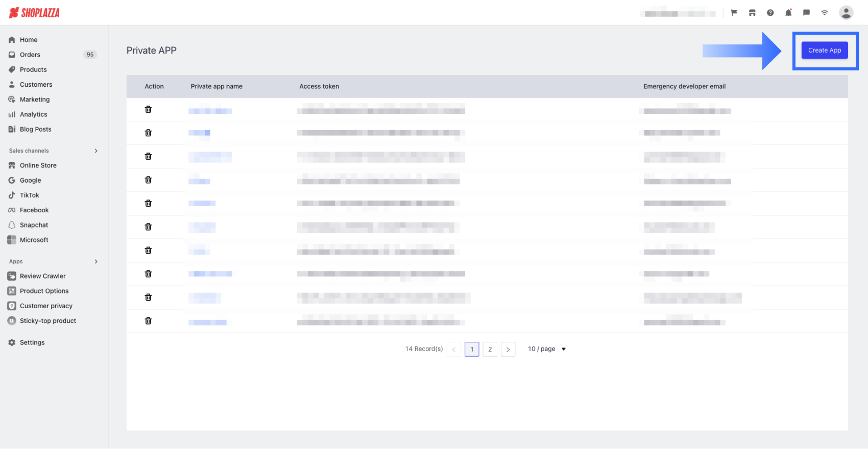Click the Settings gear icon
This screenshot has width=868, height=449.
point(12,342)
